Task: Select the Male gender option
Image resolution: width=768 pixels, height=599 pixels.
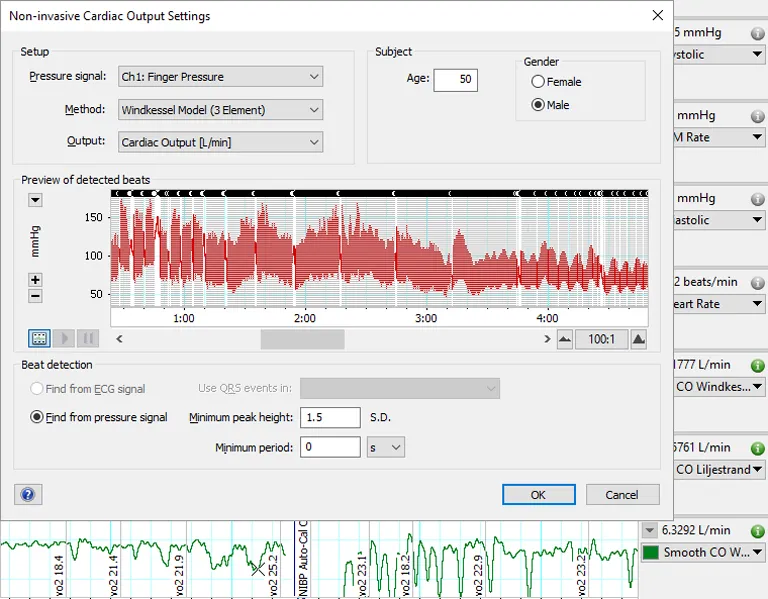Action: (539, 105)
